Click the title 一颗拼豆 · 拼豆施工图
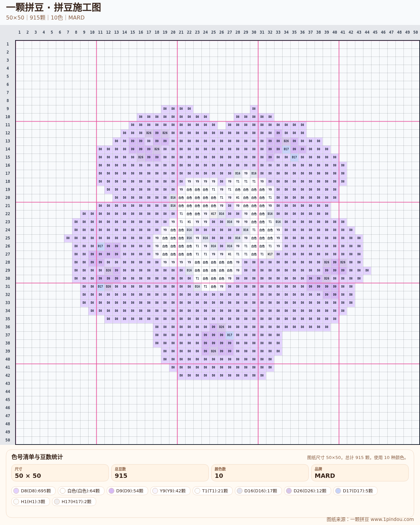 click(x=54, y=7)
